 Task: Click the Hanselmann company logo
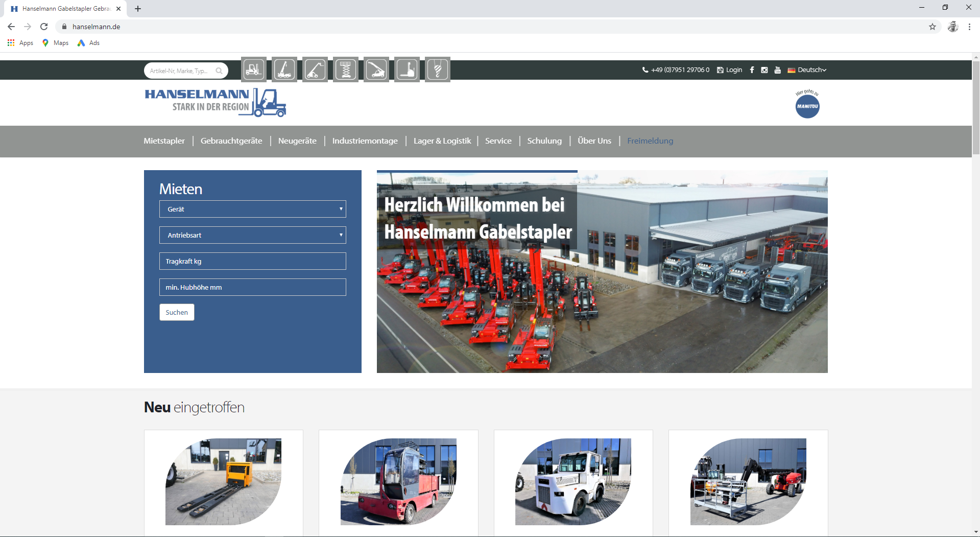(x=215, y=102)
